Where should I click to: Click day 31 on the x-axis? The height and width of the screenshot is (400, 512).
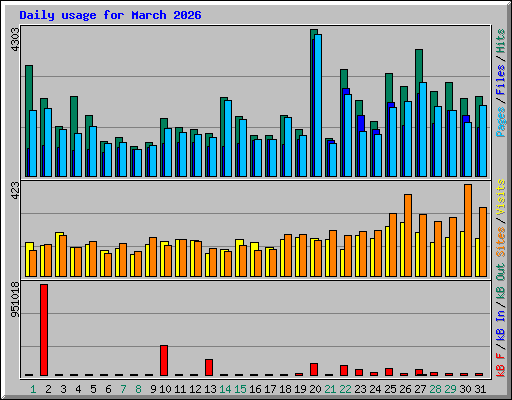(480, 389)
